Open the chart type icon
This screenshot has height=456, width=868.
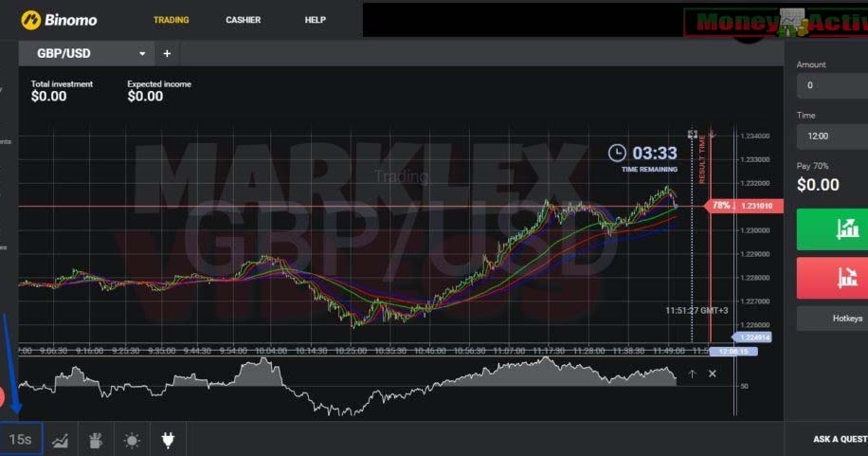[61, 441]
